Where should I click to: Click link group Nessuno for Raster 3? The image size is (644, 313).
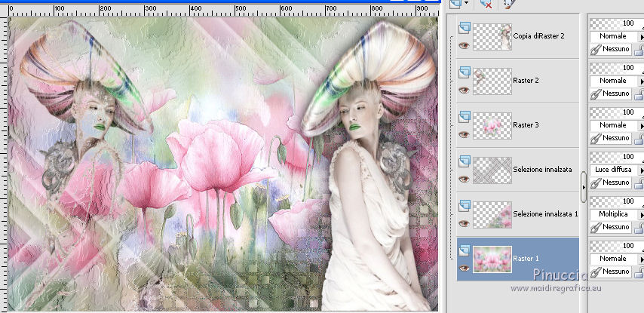coord(610,138)
